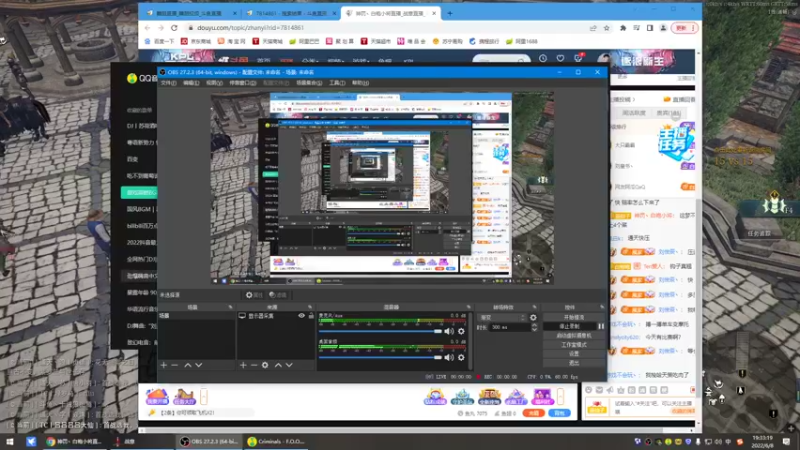Image resolution: width=800 pixels, height=450 pixels.
Task: Open Chrome extensions puzzle icon
Action: [623, 28]
